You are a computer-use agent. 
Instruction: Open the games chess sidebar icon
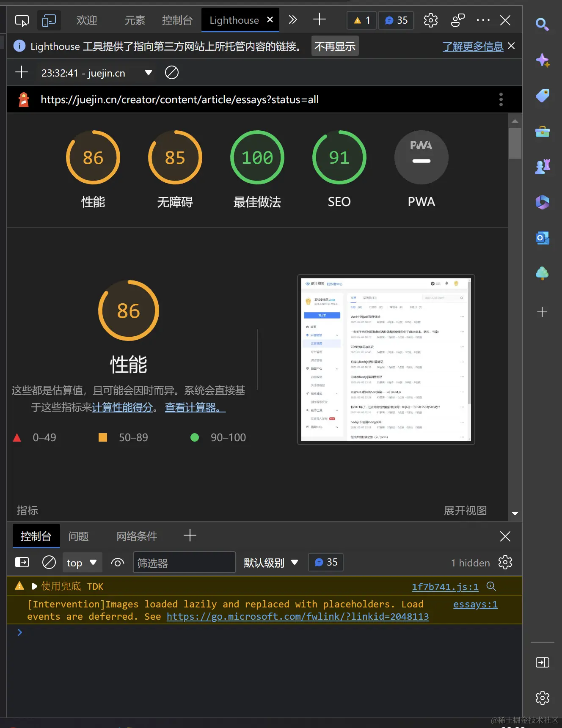pyautogui.click(x=543, y=167)
